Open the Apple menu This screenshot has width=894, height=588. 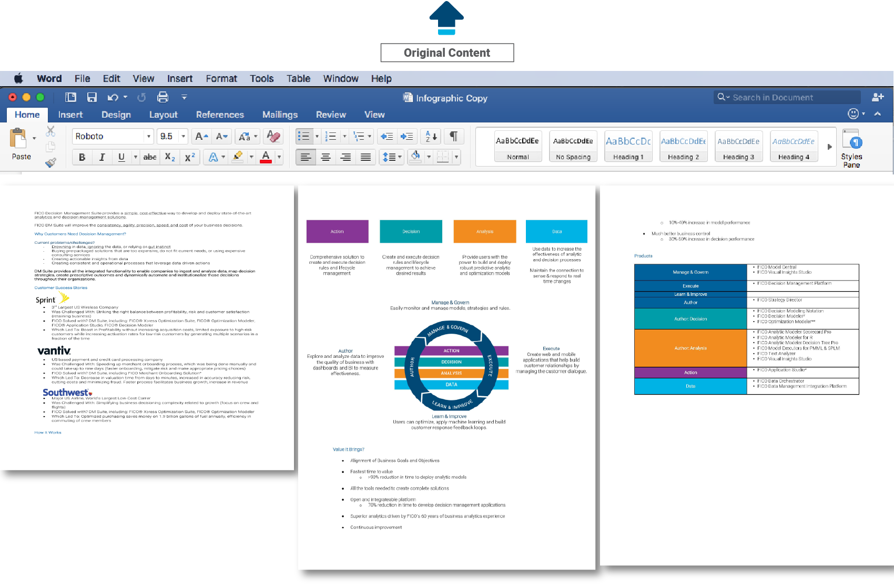18,78
